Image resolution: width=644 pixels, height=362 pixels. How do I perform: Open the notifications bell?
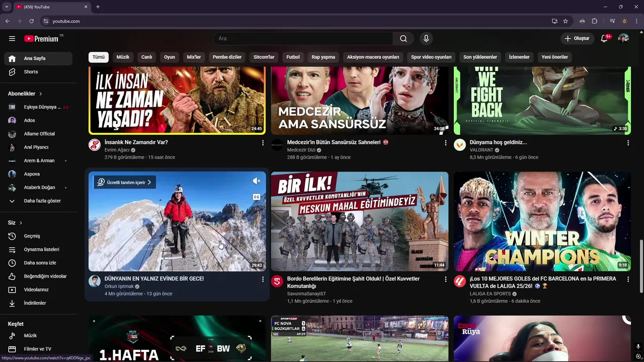pos(605,39)
